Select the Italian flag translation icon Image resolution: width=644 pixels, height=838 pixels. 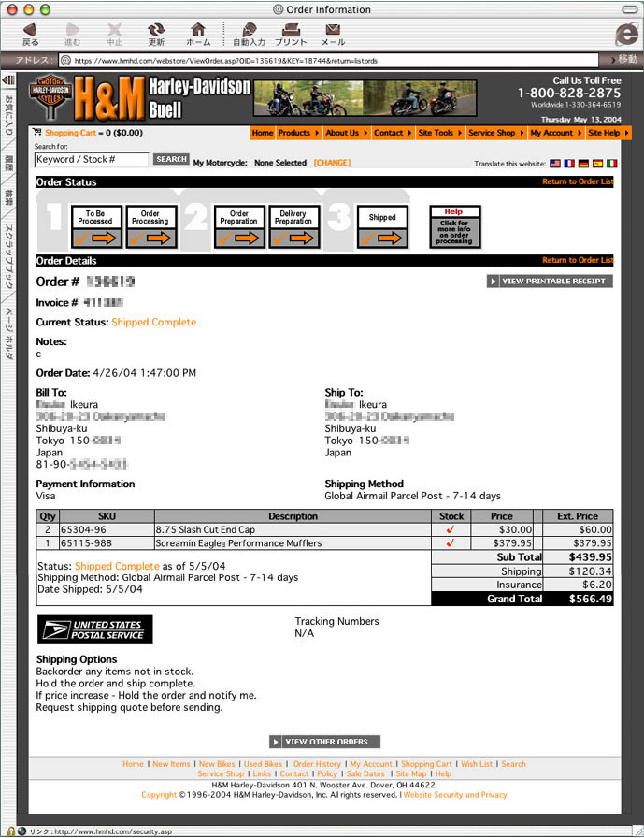coord(612,164)
